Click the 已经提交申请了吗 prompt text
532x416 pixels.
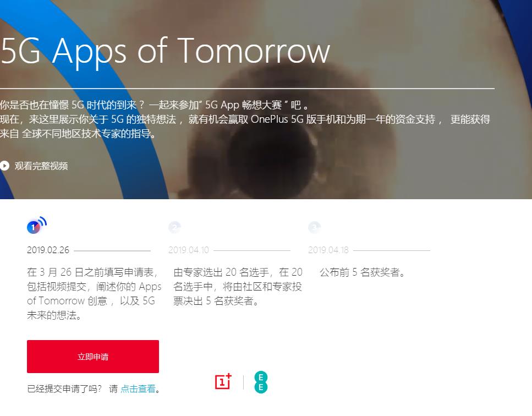click(64, 388)
